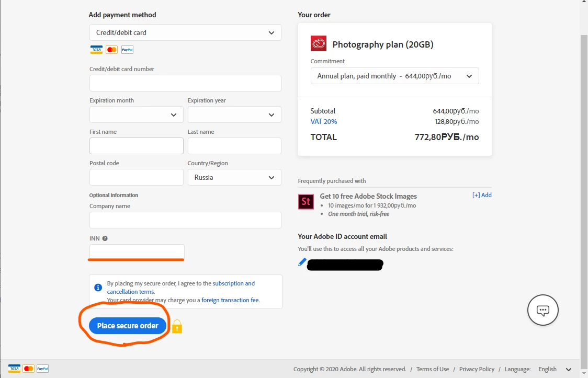Click the Mastercard icon under payment method

click(112, 50)
